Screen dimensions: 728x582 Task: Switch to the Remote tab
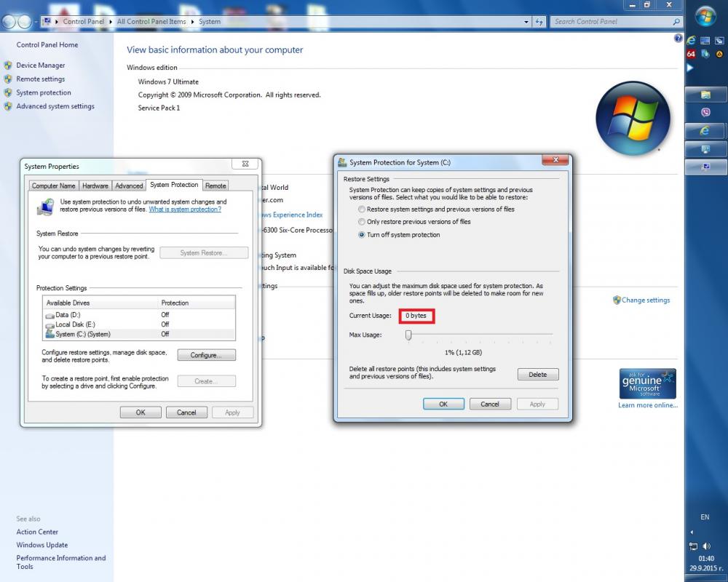point(215,186)
